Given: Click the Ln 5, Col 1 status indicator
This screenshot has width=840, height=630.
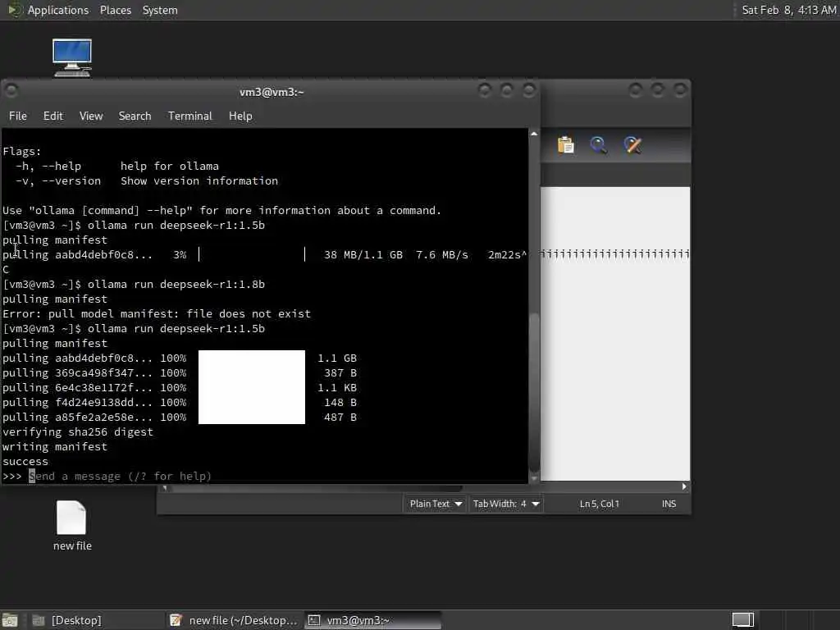Looking at the screenshot, I should (599, 504).
